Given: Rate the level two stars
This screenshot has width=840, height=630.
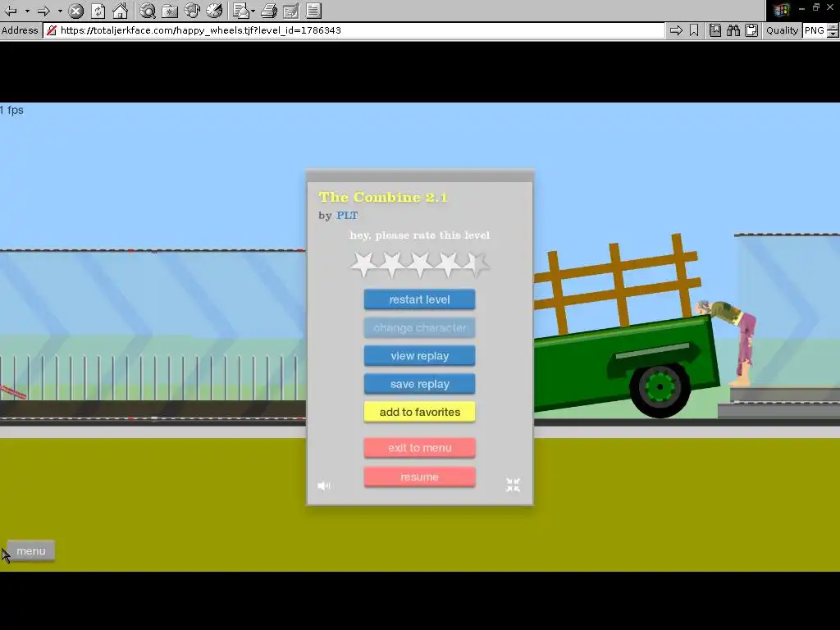Looking at the screenshot, I should [x=392, y=264].
